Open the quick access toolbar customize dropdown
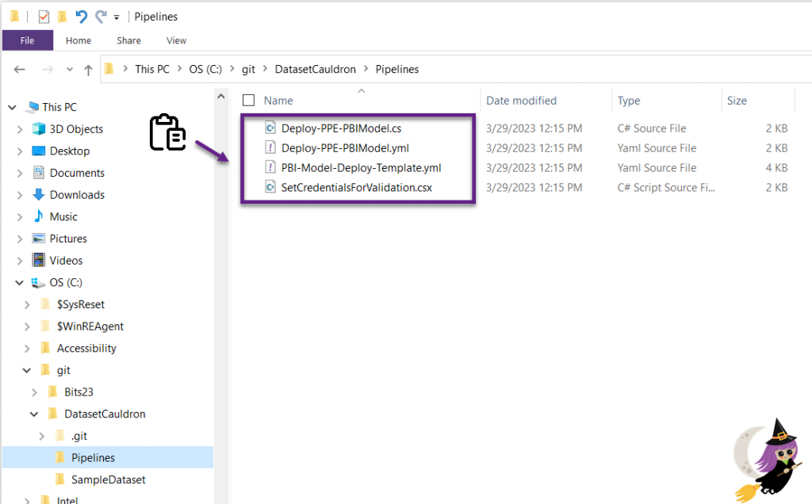 click(117, 17)
